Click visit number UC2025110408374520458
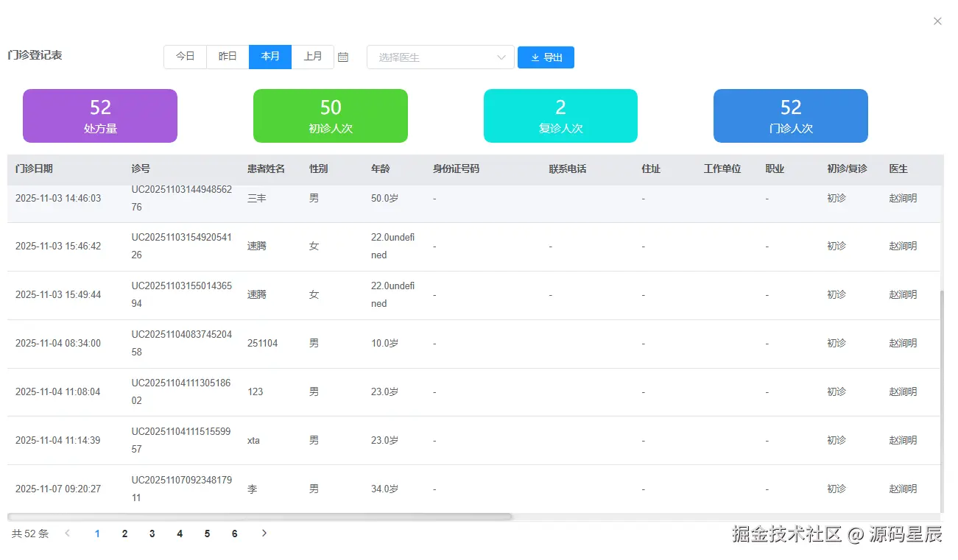 pos(182,343)
